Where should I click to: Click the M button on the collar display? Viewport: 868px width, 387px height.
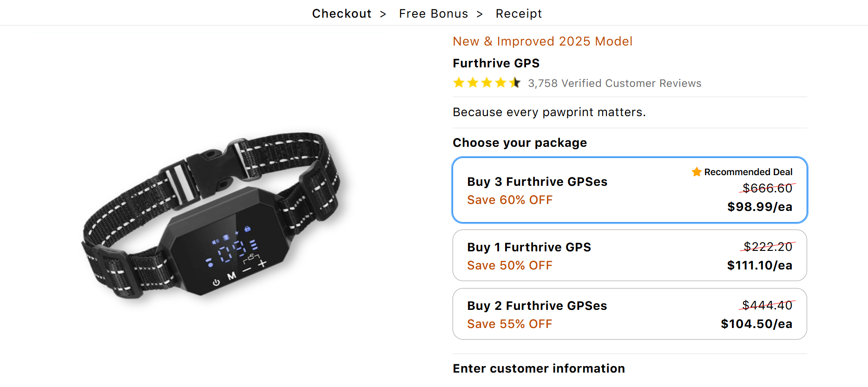231,276
